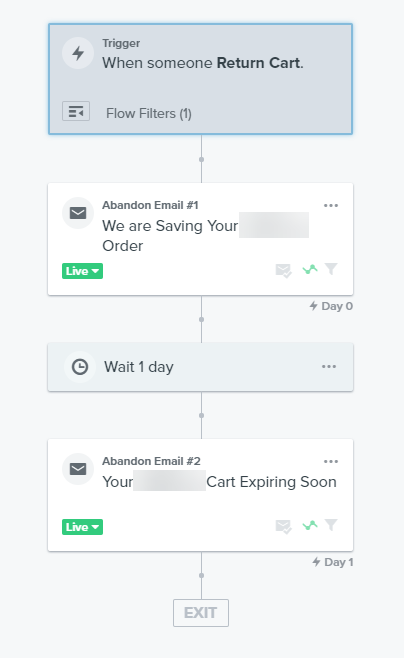Open three-dot menu on Wait 1 day

point(329,366)
